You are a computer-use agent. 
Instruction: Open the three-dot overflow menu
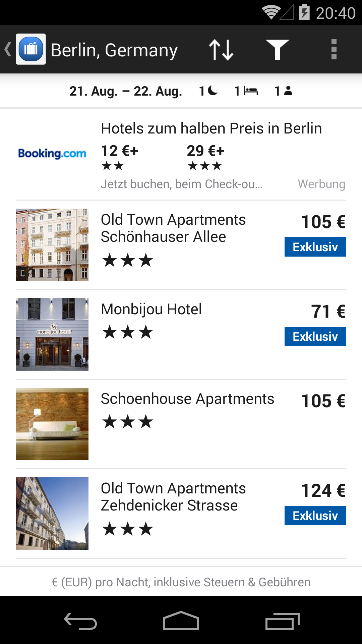(334, 50)
